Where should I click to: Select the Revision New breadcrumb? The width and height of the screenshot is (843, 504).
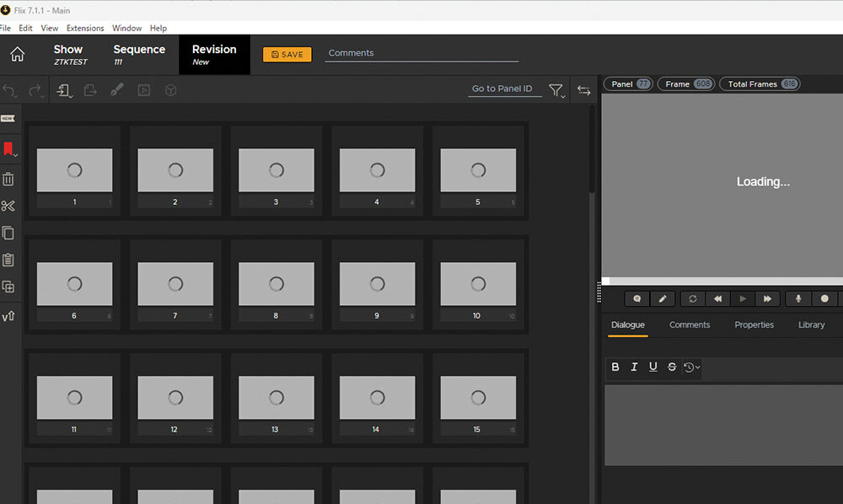[x=214, y=55]
